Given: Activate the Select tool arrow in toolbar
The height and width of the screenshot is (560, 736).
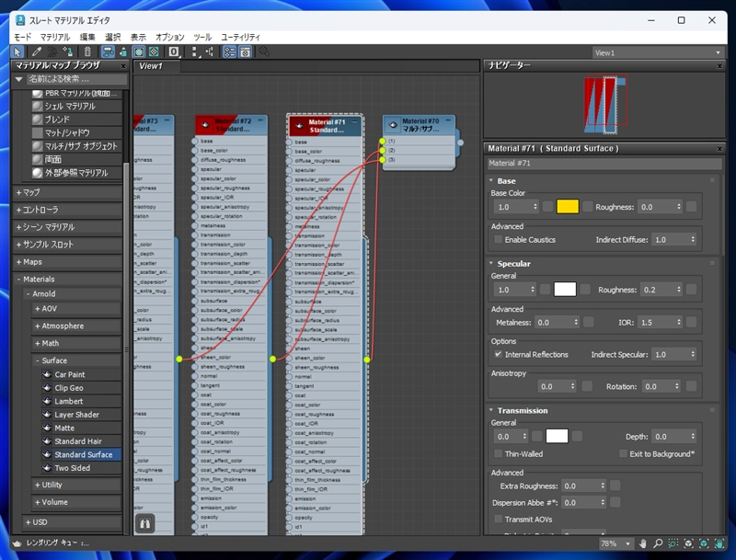Looking at the screenshot, I should point(17,52).
